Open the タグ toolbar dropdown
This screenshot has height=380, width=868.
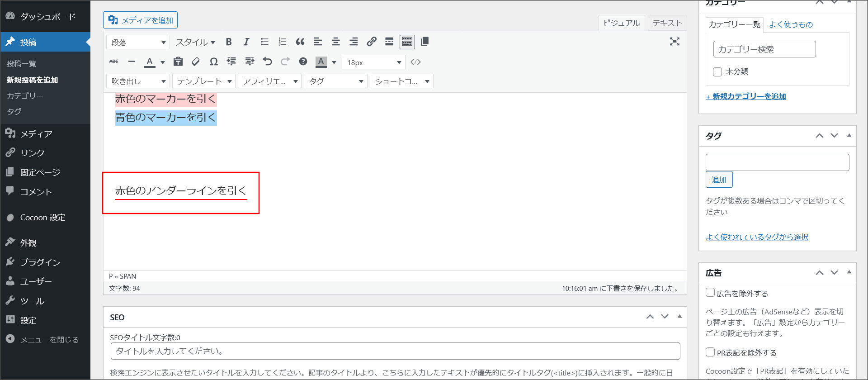click(x=336, y=81)
